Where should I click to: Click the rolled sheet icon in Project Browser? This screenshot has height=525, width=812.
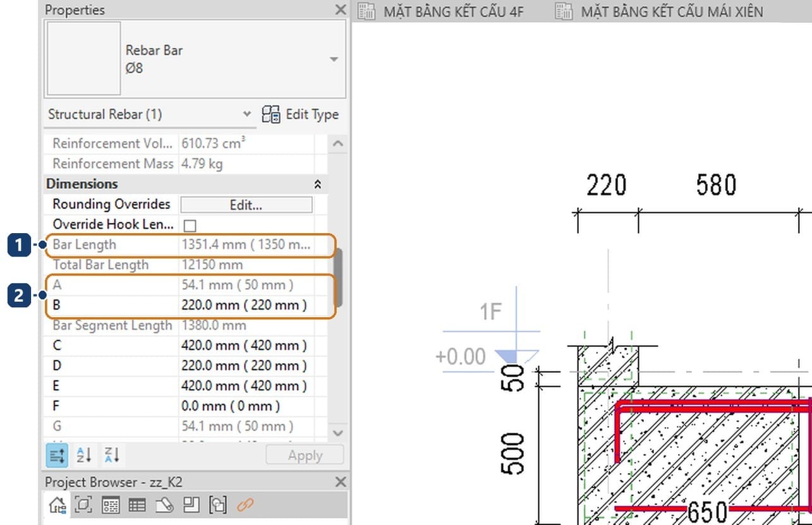pos(164,505)
